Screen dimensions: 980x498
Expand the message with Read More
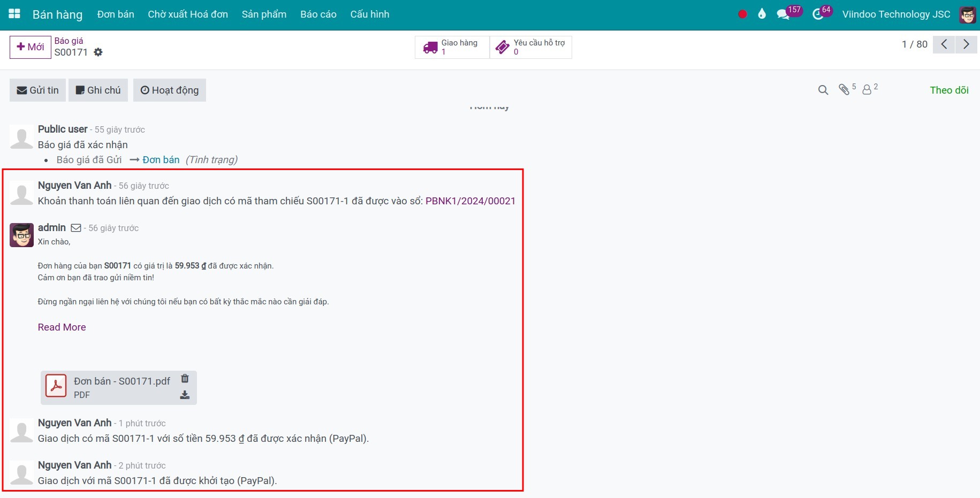(62, 327)
